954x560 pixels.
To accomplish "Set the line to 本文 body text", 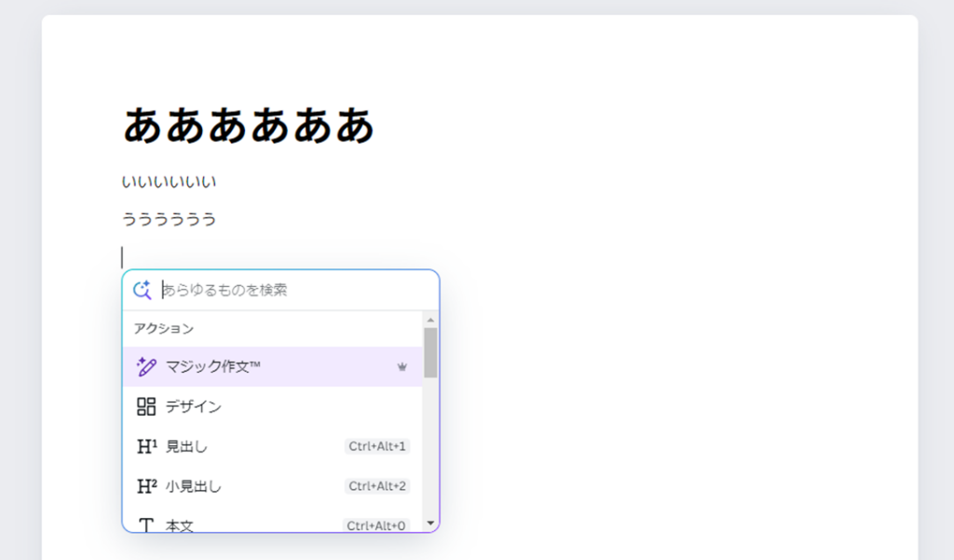I will tap(180, 526).
